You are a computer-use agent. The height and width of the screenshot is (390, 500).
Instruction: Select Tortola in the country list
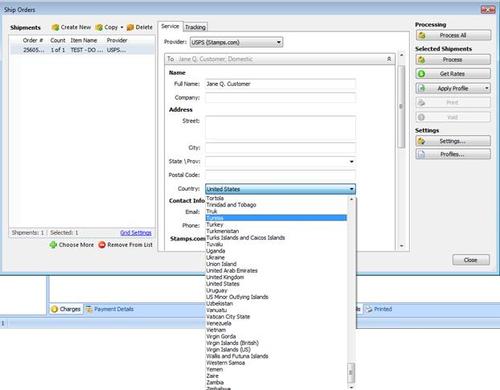point(276,198)
